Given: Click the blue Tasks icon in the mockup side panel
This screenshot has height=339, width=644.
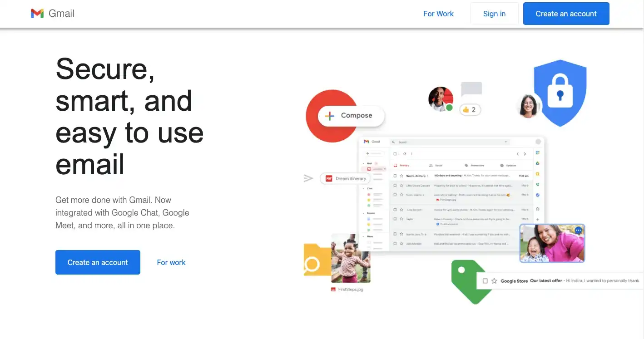Looking at the screenshot, I should (x=538, y=195).
